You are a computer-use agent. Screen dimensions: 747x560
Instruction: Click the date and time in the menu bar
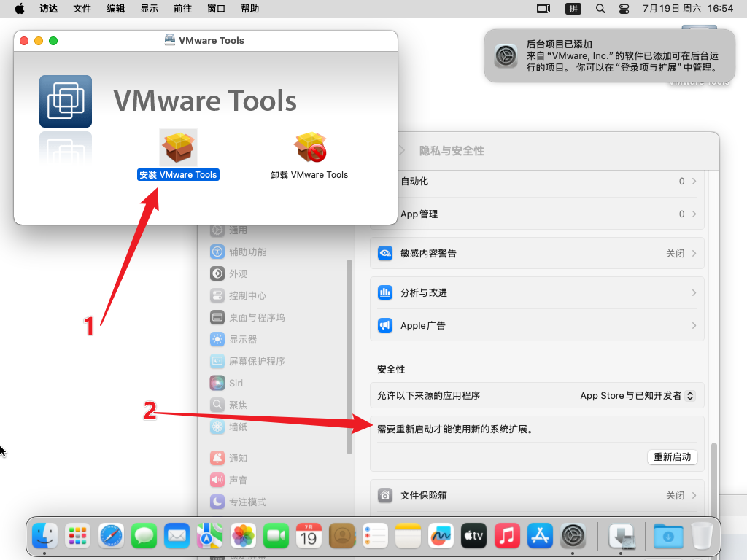[687, 9]
